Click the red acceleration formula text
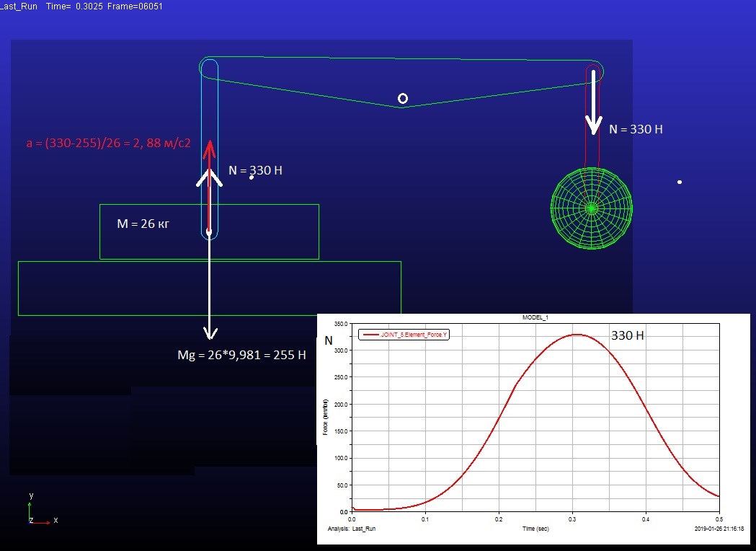The width and height of the screenshot is (756, 551). pos(108,144)
